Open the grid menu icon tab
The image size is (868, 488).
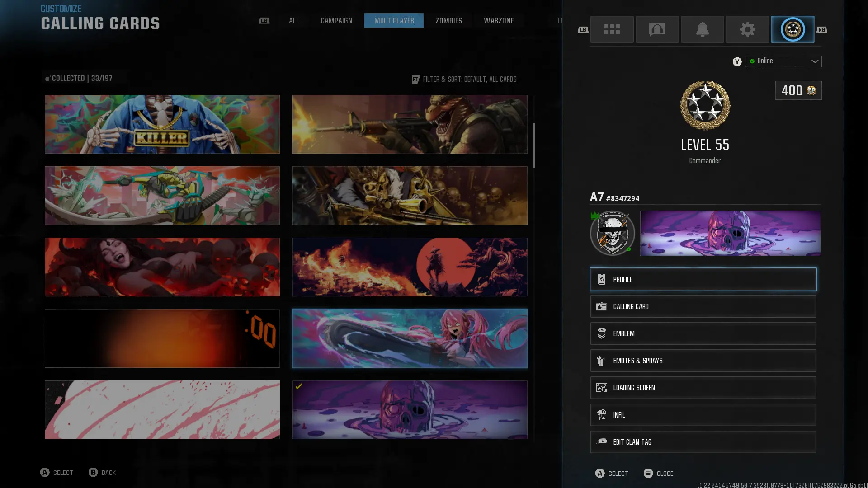click(612, 29)
